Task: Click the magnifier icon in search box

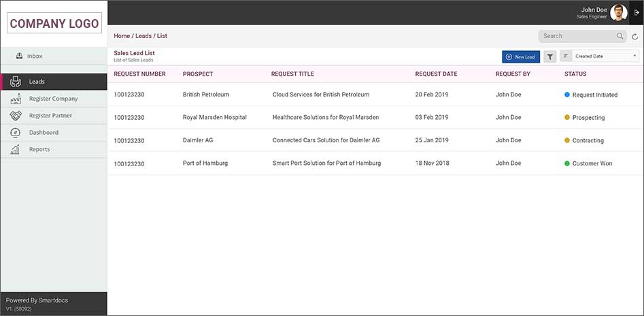Action: 620,36
